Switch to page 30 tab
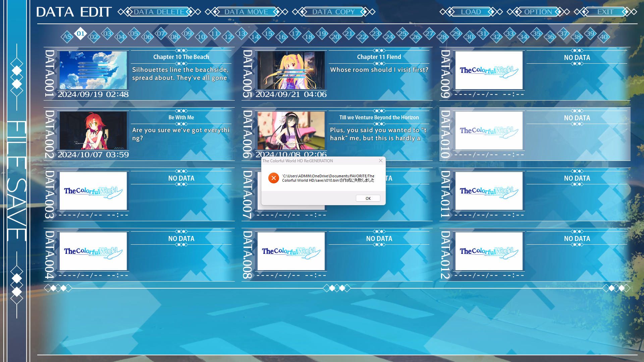 [470, 37]
